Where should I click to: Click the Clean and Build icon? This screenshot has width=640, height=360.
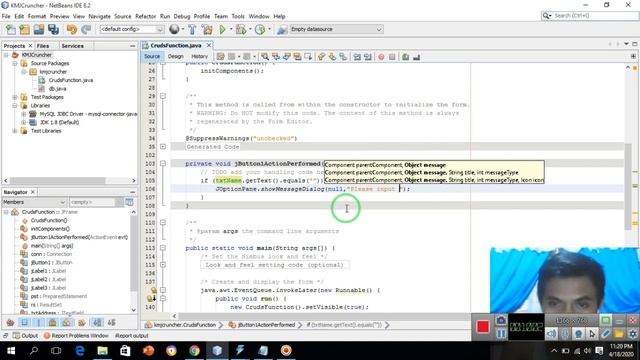point(207,29)
